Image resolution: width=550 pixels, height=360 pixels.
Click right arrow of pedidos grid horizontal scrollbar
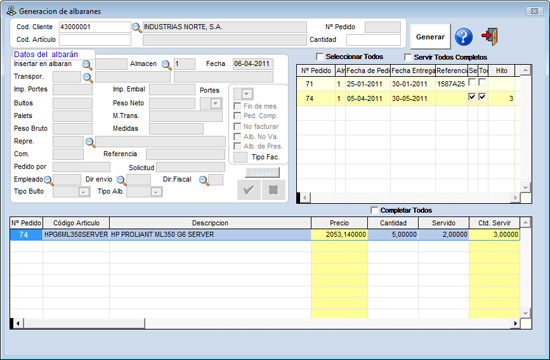click(x=515, y=198)
